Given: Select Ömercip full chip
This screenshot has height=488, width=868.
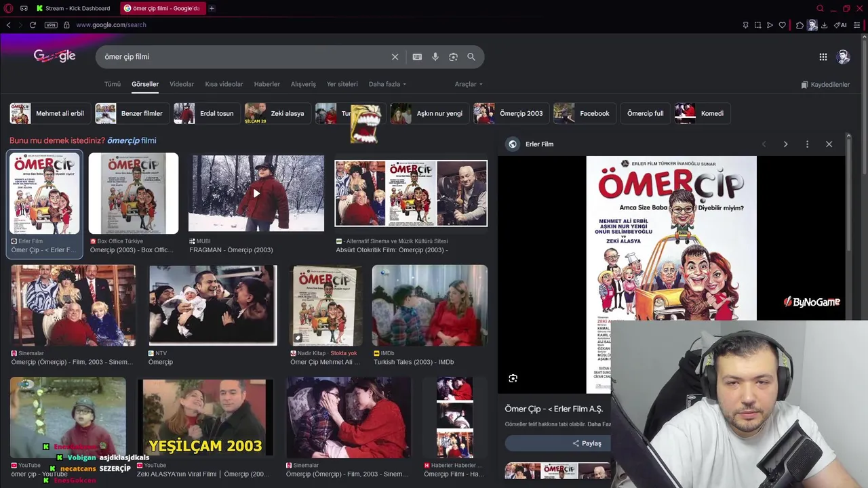Looking at the screenshot, I should (645, 113).
